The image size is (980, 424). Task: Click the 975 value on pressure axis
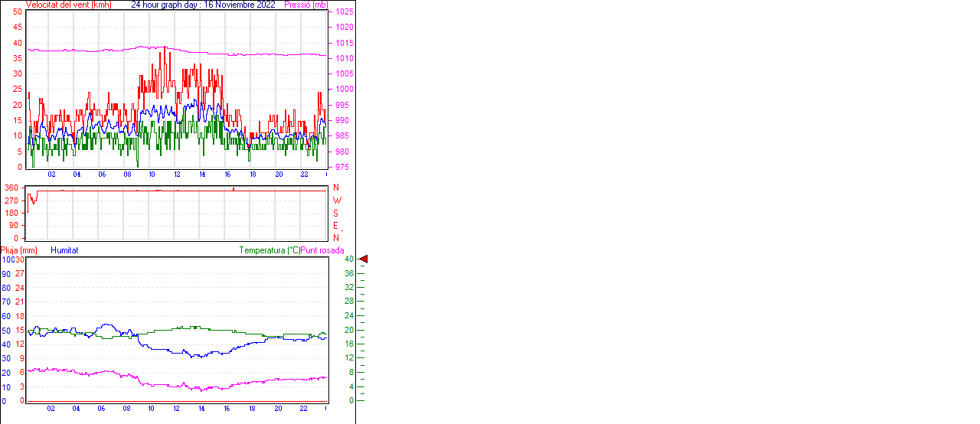[342, 167]
